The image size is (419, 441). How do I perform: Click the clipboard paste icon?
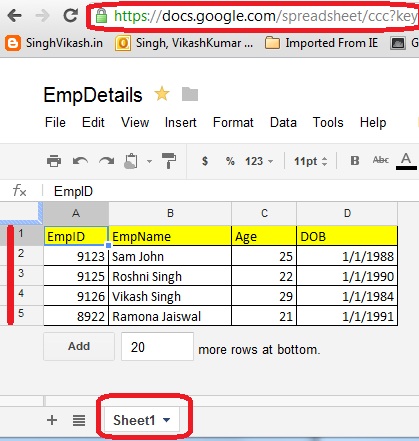click(x=131, y=161)
